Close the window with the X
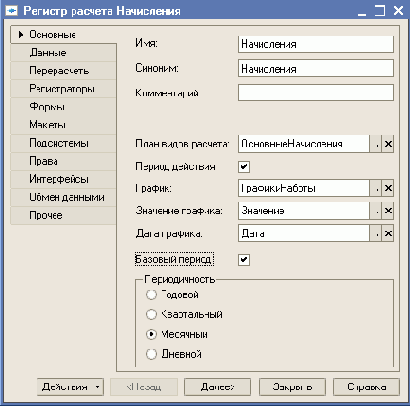Image resolution: width=410 pixels, height=406 pixels. coord(398,11)
